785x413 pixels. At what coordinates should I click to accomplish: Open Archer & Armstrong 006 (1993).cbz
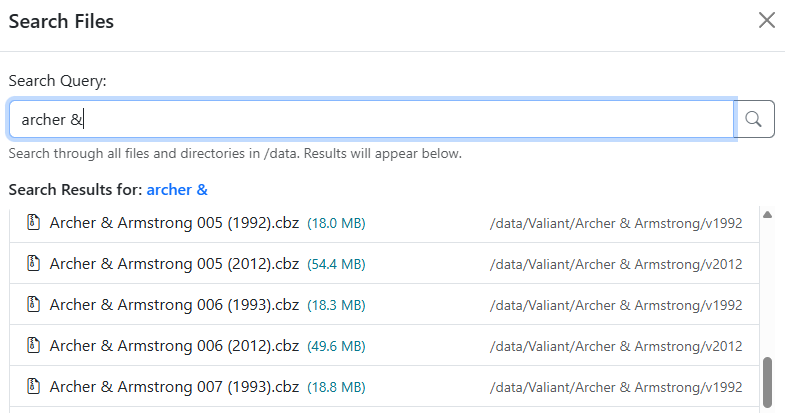click(x=174, y=305)
